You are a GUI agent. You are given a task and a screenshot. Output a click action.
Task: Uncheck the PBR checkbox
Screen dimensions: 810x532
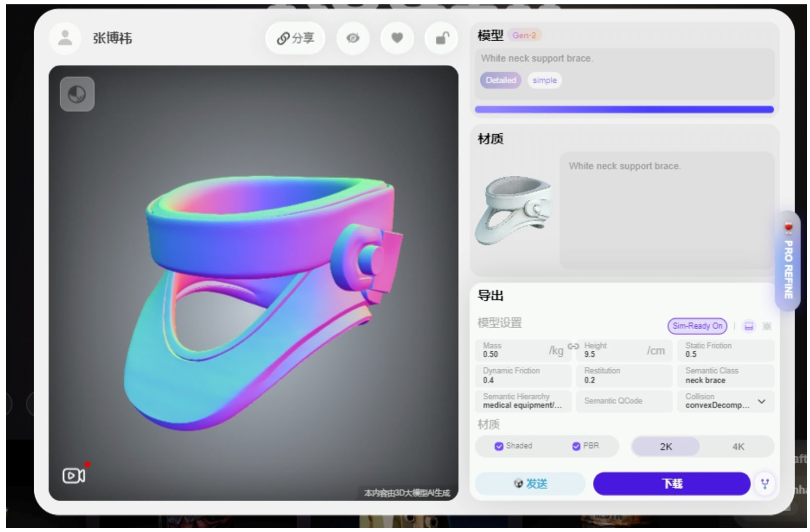pos(576,446)
